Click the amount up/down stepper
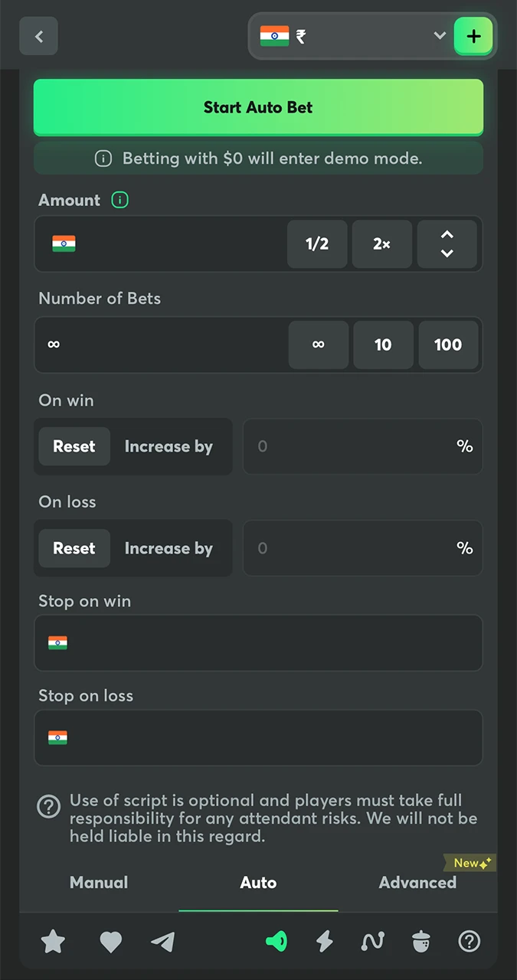Screen dimensions: 517x980 447,244
